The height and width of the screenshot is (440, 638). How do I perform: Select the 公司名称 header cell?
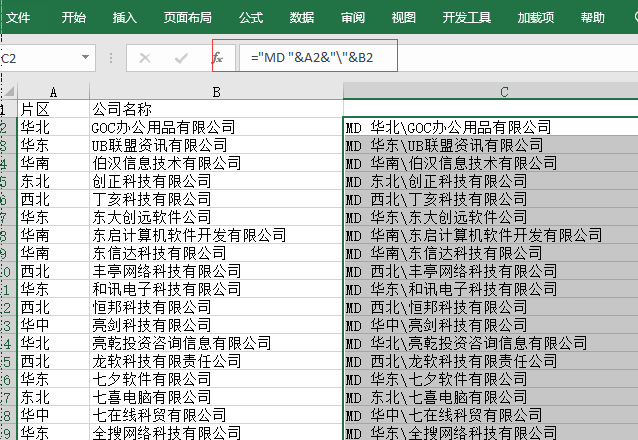(216, 109)
